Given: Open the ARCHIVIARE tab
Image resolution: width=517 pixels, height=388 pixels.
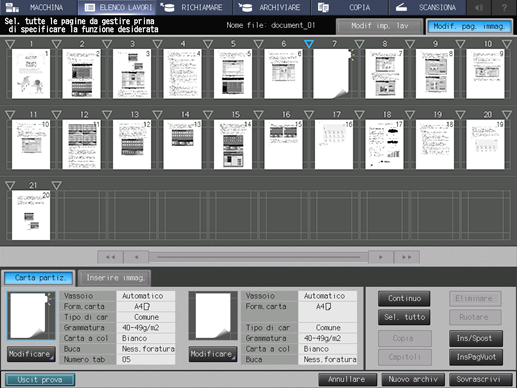Looking at the screenshot, I should 272,7.
